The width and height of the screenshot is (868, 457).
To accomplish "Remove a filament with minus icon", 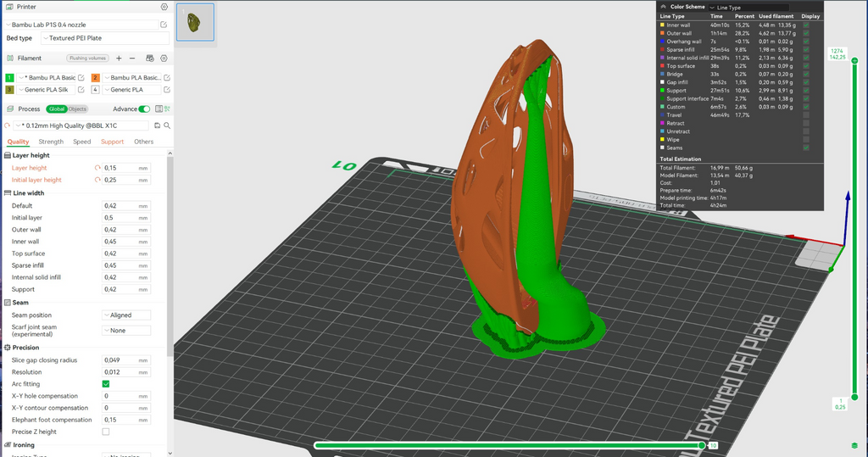I will [132, 59].
